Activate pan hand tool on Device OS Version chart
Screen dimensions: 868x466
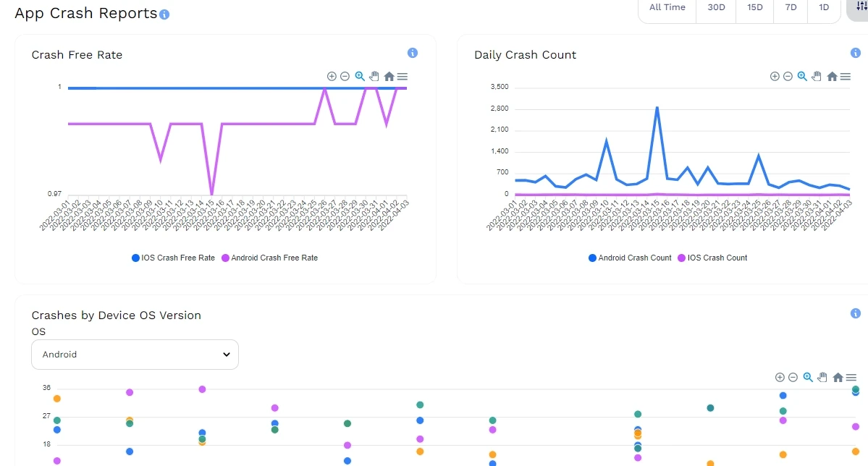pos(822,378)
